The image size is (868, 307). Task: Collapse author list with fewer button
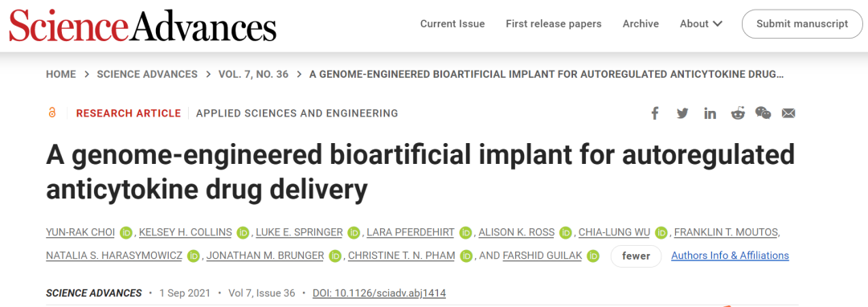(x=636, y=256)
